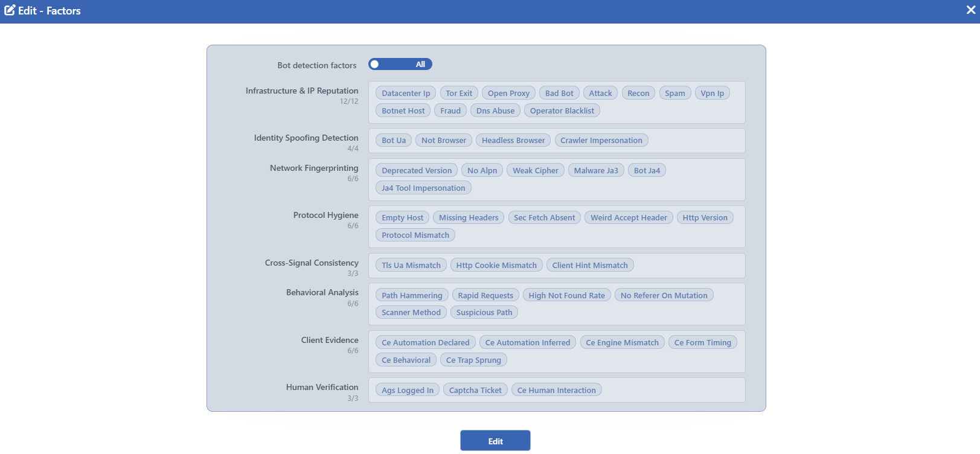Select the Weak Cipher tag
This screenshot has height=454, width=980.
[x=536, y=170]
